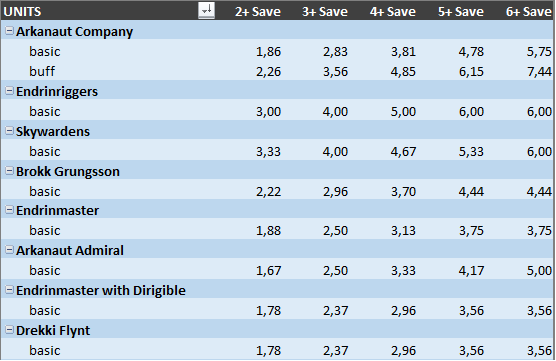
Task: Click the Brokk Grungsson row label
Action: coord(68,172)
